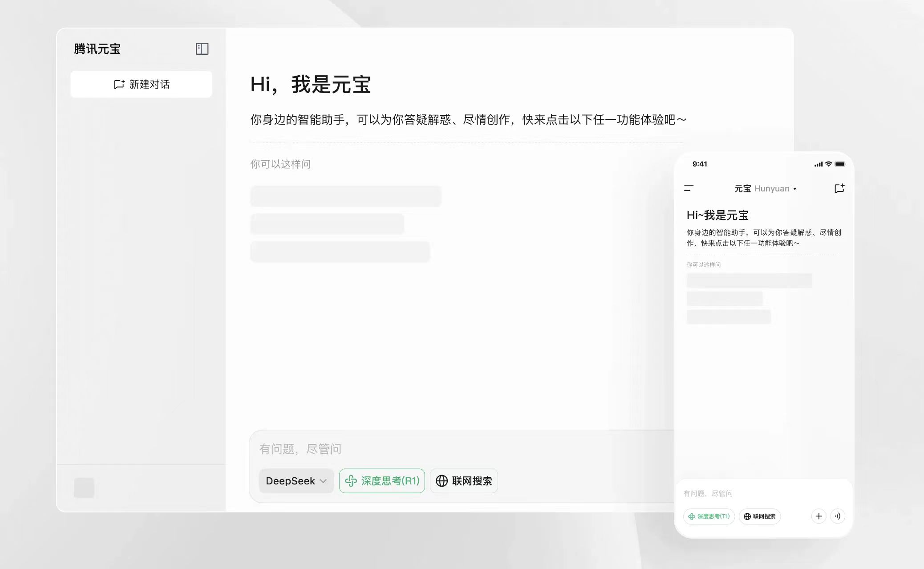The height and width of the screenshot is (569, 924).
Task: Tap the new chat icon in mobile header
Action: click(x=839, y=188)
